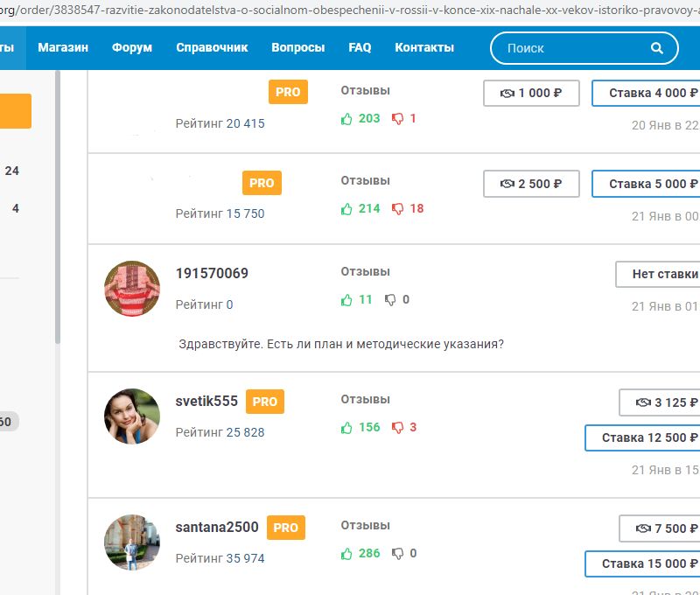Click the left sidebar vertical scrollbar

[x=58, y=210]
